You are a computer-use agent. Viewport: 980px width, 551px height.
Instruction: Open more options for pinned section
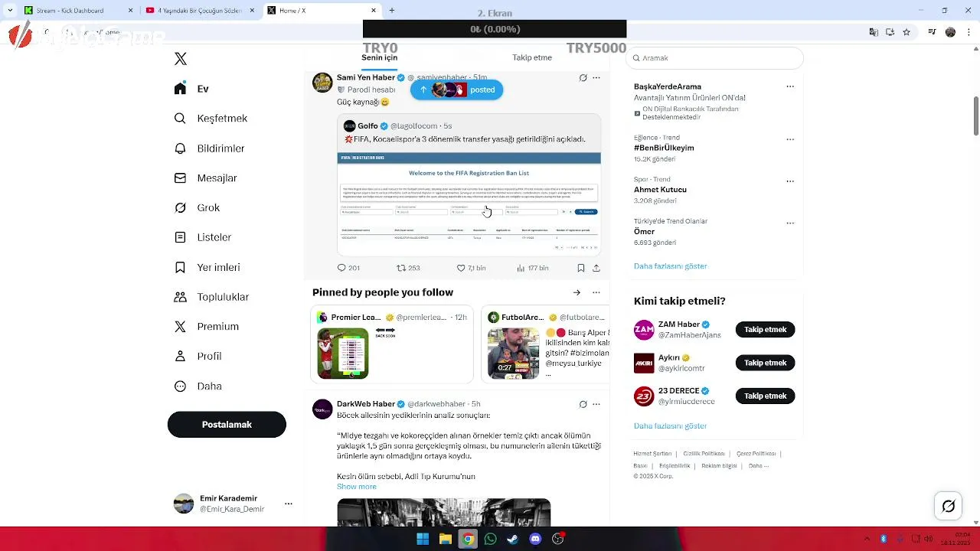pyautogui.click(x=596, y=292)
